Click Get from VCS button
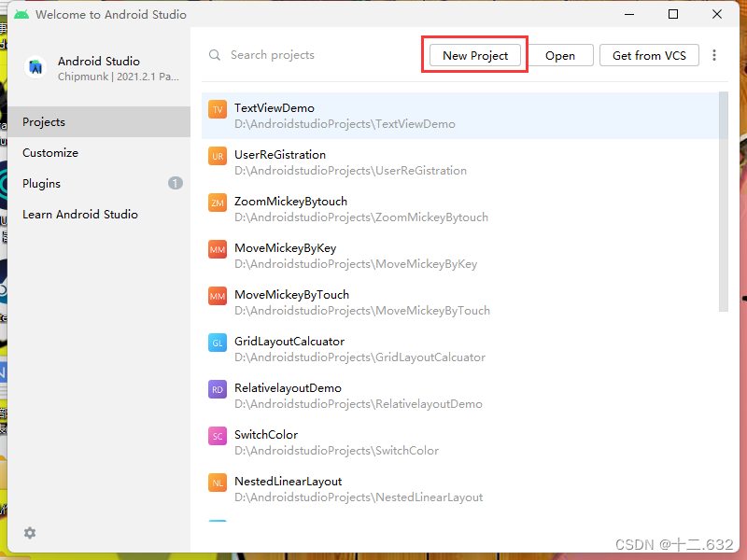The height and width of the screenshot is (560, 747). click(x=649, y=55)
